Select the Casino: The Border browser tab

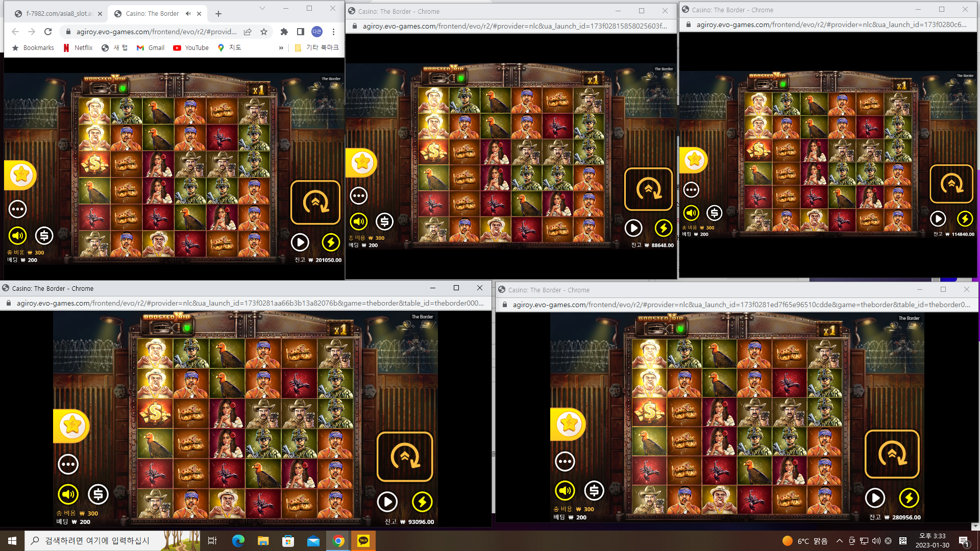(x=158, y=14)
